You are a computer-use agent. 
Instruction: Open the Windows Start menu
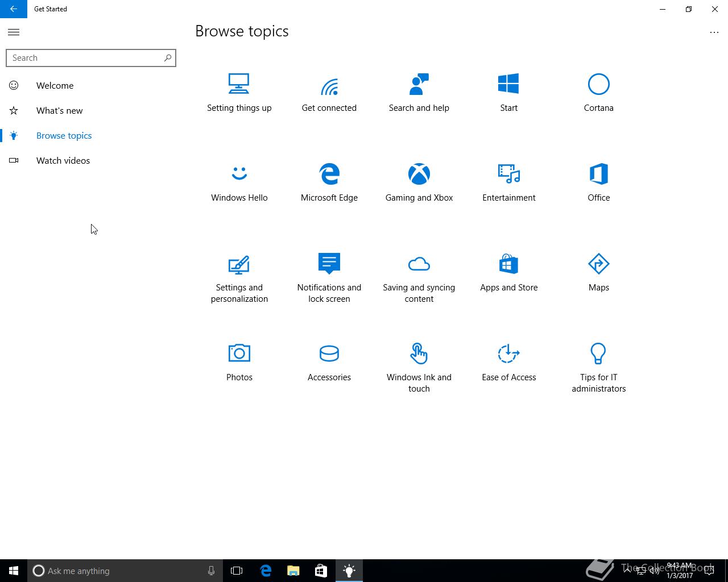point(14,571)
